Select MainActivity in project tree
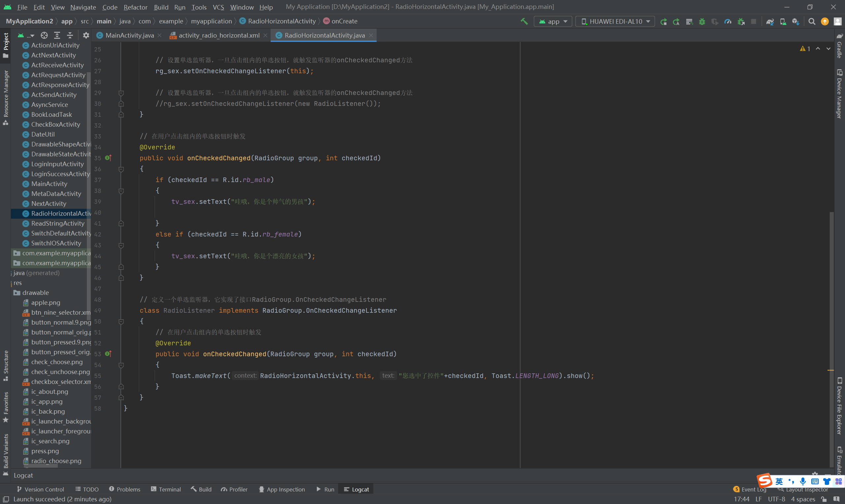 point(49,184)
